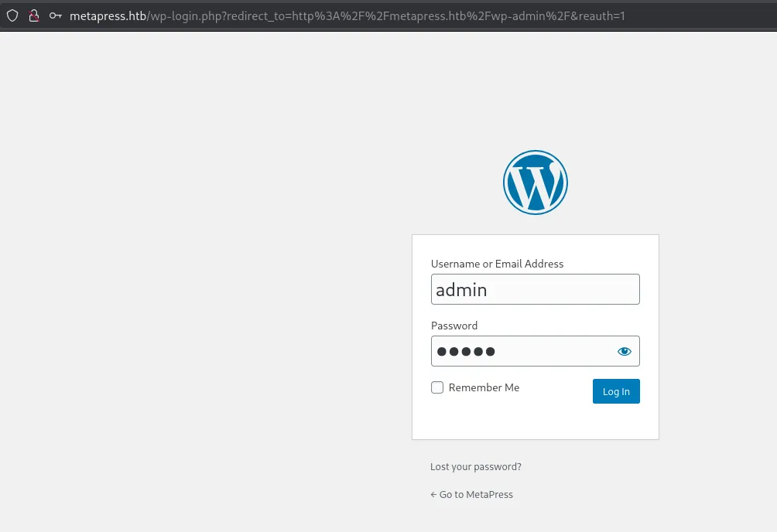The height and width of the screenshot is (532, 777).
Task: Click the admin text in username box
Action: click(461, 290)
